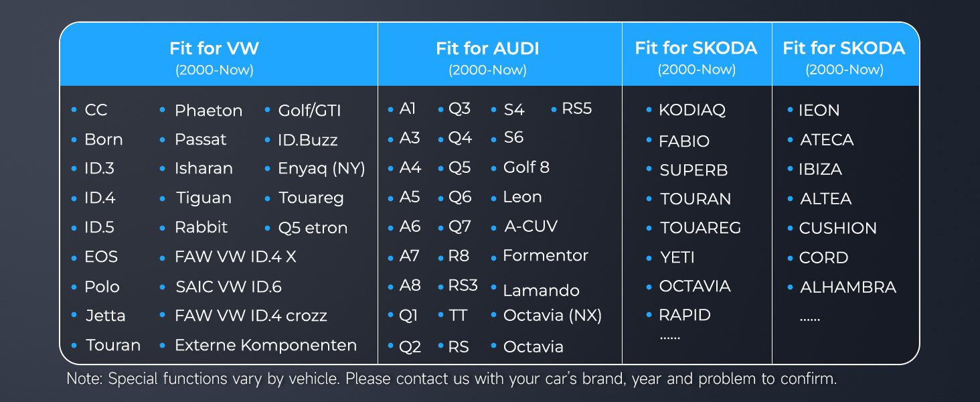
Task: Select the CUSHION entry
Action: point(837,228)
